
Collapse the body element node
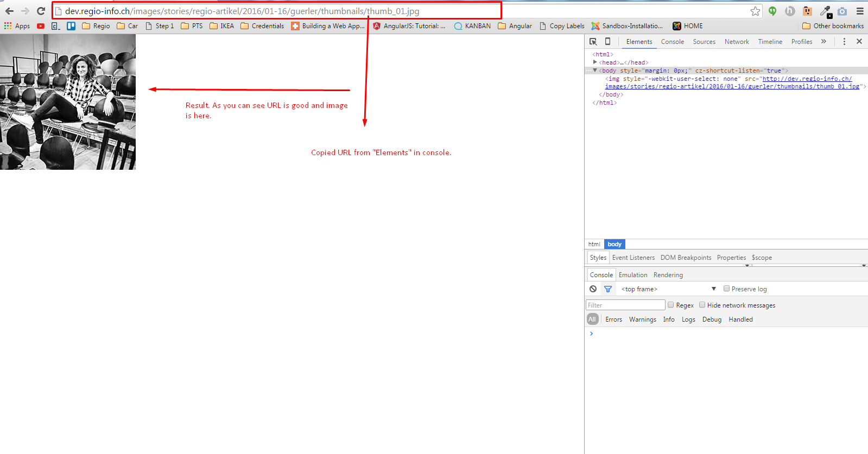(x=595, y=71)
